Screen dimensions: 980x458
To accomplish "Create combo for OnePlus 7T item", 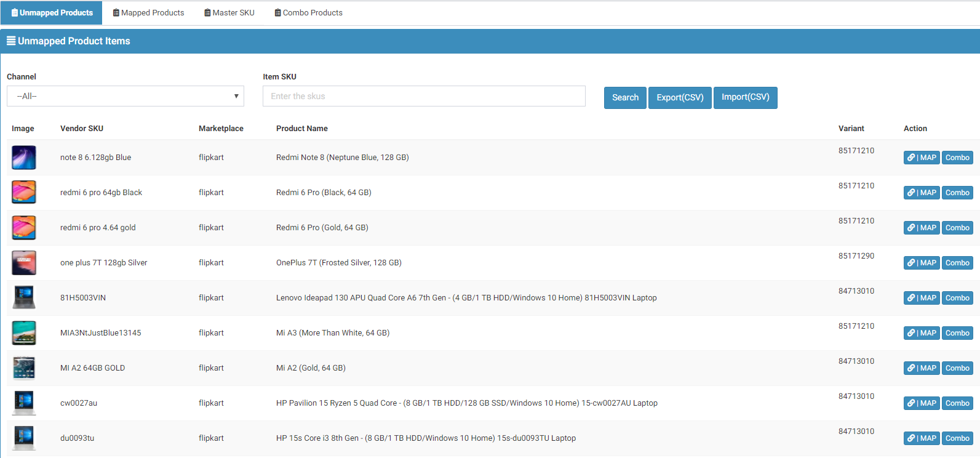I will tap(957, 263).
